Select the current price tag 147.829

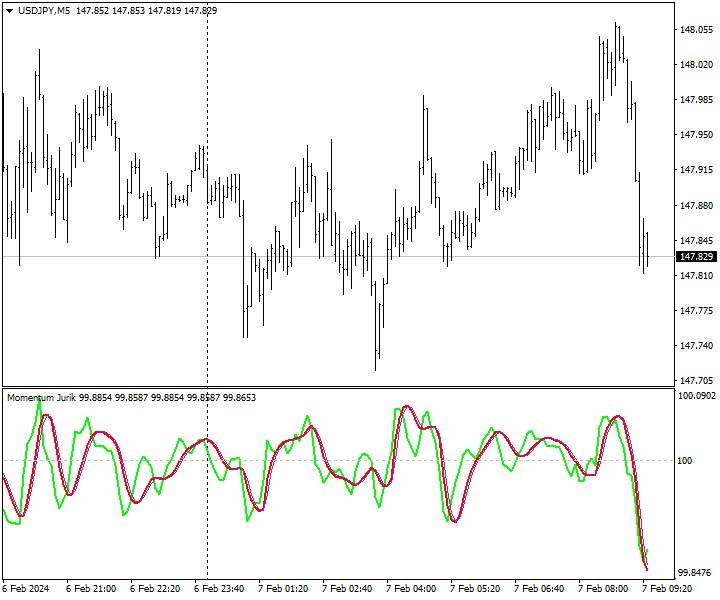tap(695, 257)
